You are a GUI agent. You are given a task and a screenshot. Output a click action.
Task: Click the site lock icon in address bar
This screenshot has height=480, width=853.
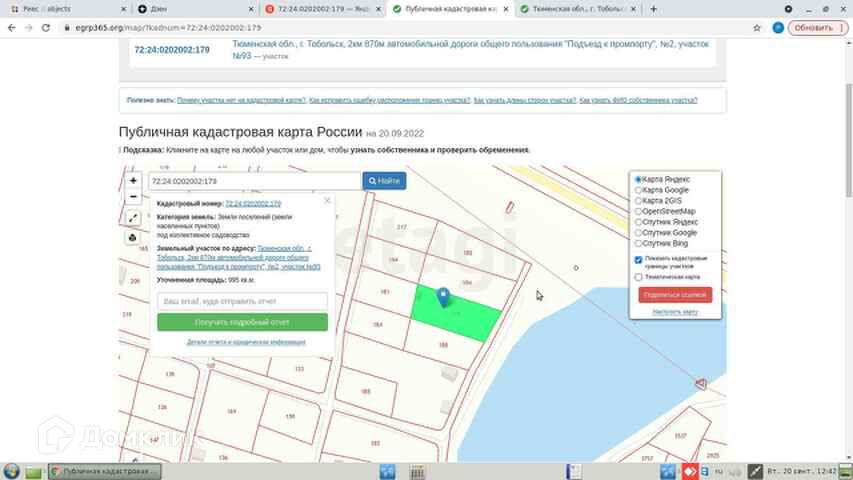67,28
